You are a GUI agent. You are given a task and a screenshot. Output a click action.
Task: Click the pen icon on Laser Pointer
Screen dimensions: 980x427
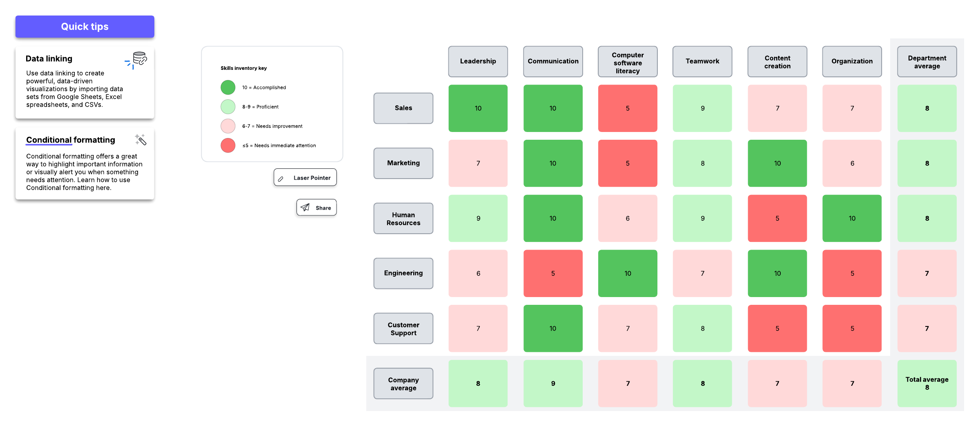pos(281,179)
